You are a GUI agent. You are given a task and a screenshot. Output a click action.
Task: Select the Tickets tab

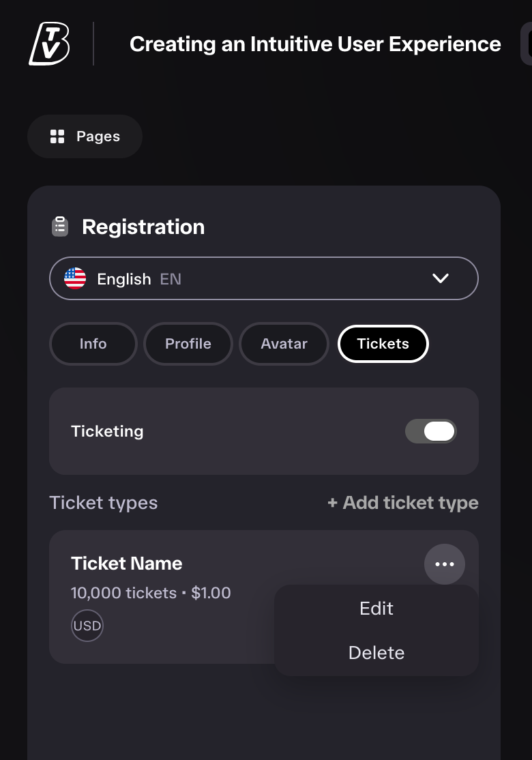383,344
